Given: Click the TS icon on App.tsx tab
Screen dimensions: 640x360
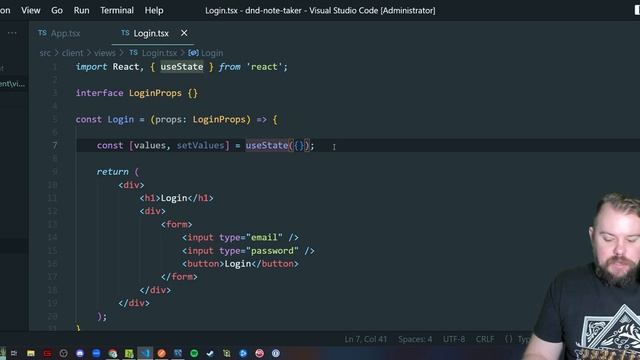Looking at the screenshot, I should 42,33.
